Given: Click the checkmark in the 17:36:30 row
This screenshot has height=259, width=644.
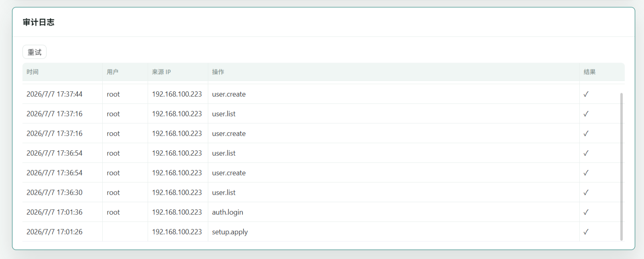Looking at the screenshot, I should point(586,192).
